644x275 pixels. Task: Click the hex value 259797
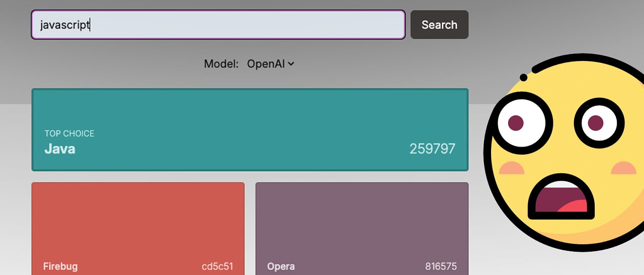pos(432,149)
